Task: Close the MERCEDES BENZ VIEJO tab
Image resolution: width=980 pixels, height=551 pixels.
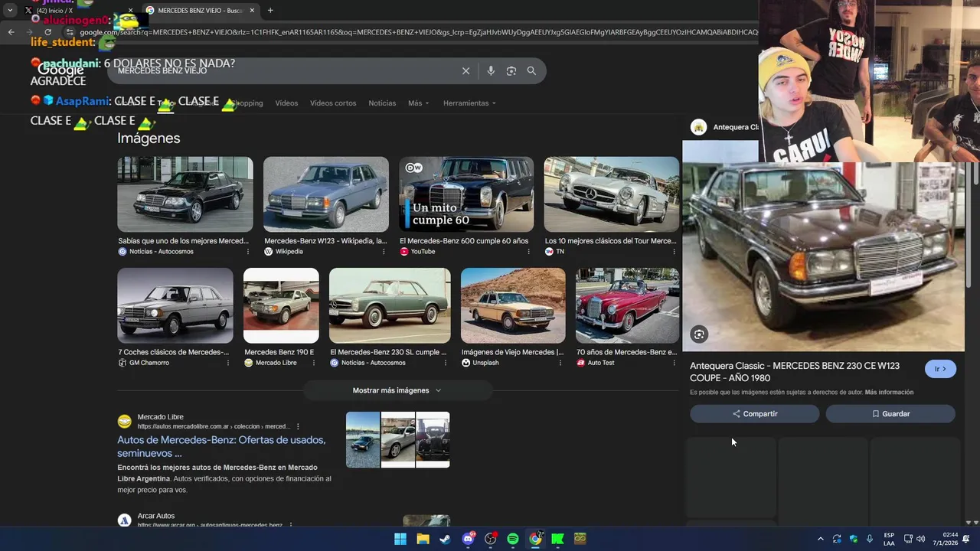Action: pos(252,11)
